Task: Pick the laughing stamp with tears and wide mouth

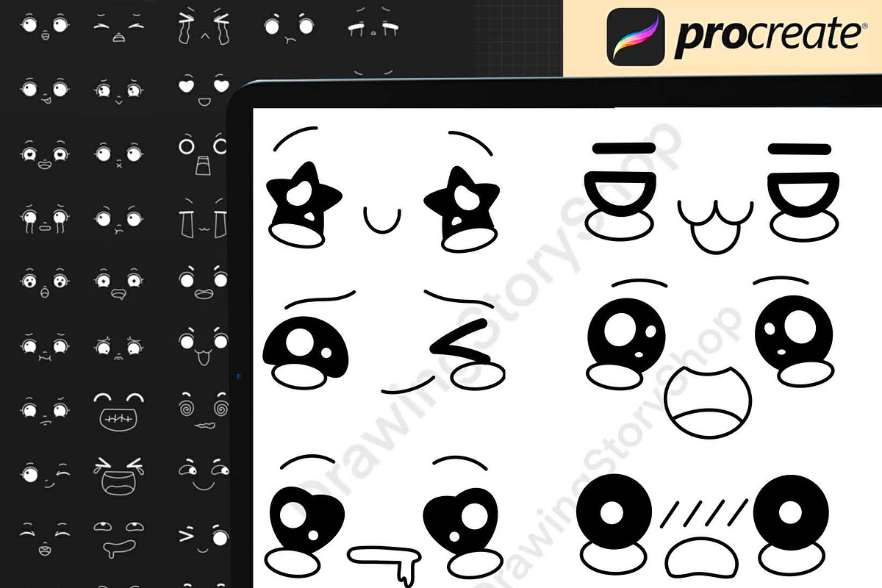Action: click(x=118, y=476)
